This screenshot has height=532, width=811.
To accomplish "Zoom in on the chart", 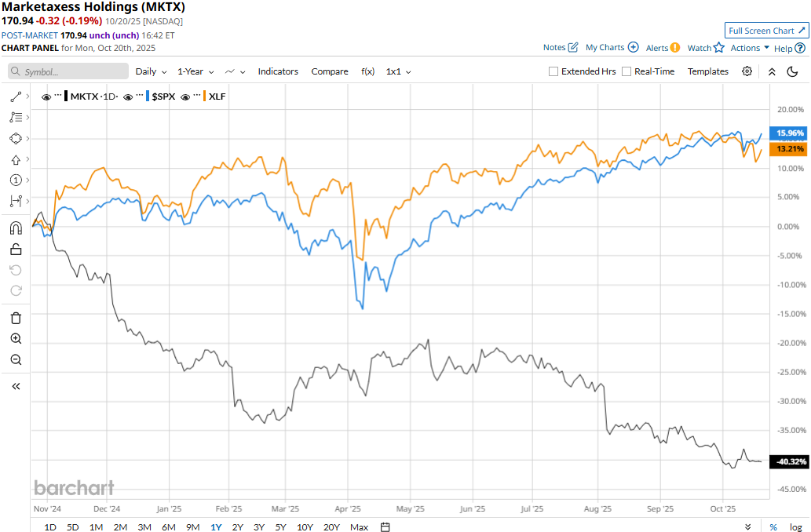I will tap(16, 339).
